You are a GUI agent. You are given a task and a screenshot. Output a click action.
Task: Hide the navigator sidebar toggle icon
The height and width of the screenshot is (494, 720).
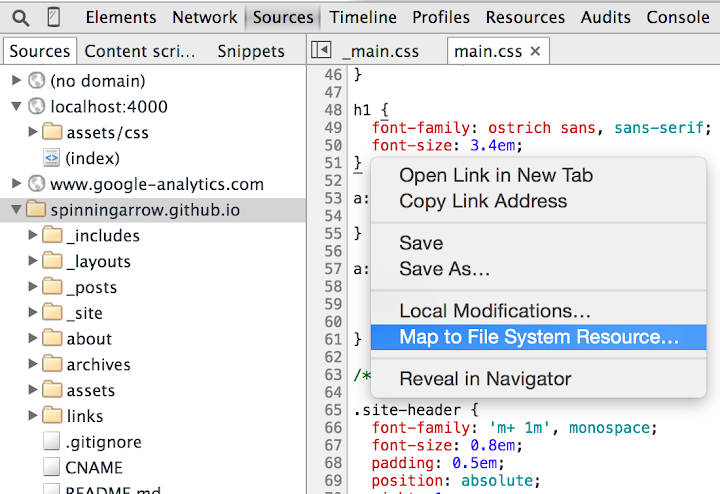tap(321, 50)
